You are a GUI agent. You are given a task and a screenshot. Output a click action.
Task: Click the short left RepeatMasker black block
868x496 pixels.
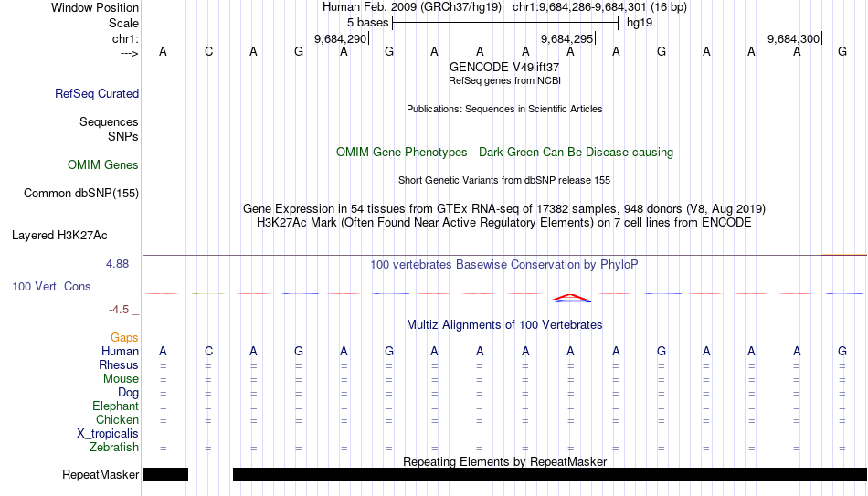[x=165, y=474]
